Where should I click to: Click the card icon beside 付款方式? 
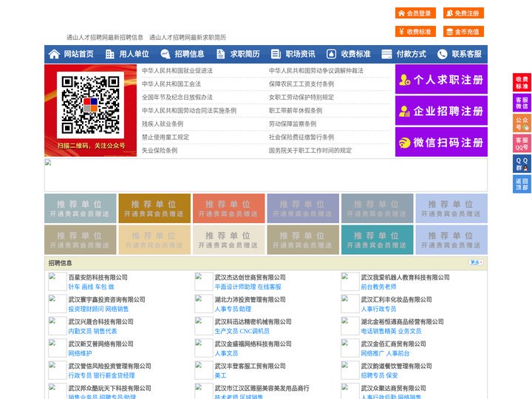[386, 54]
